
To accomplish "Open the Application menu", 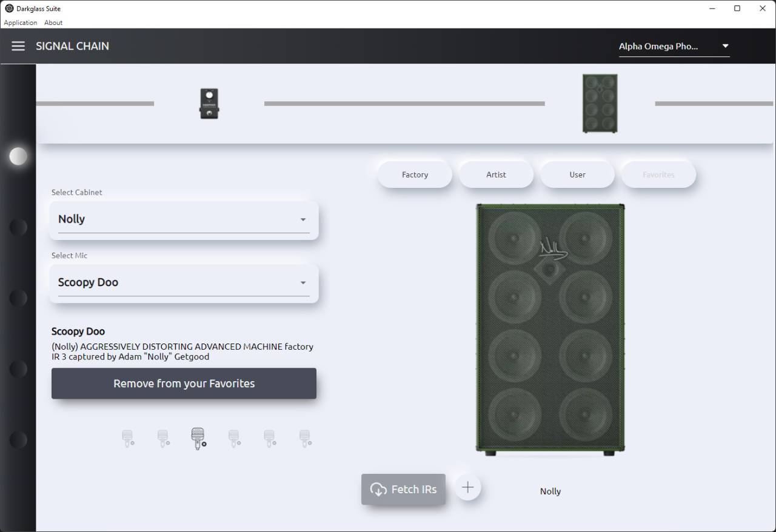I will click(21, 22).
